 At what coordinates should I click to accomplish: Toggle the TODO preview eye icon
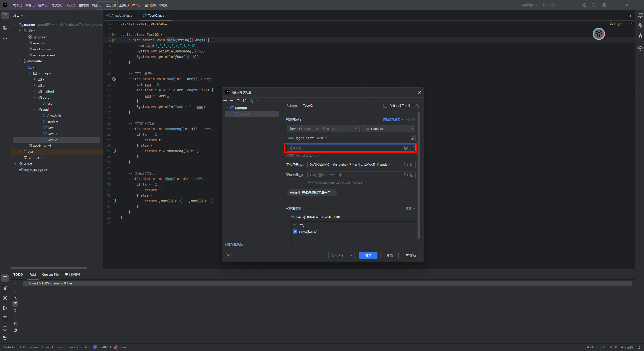(15, 324)
